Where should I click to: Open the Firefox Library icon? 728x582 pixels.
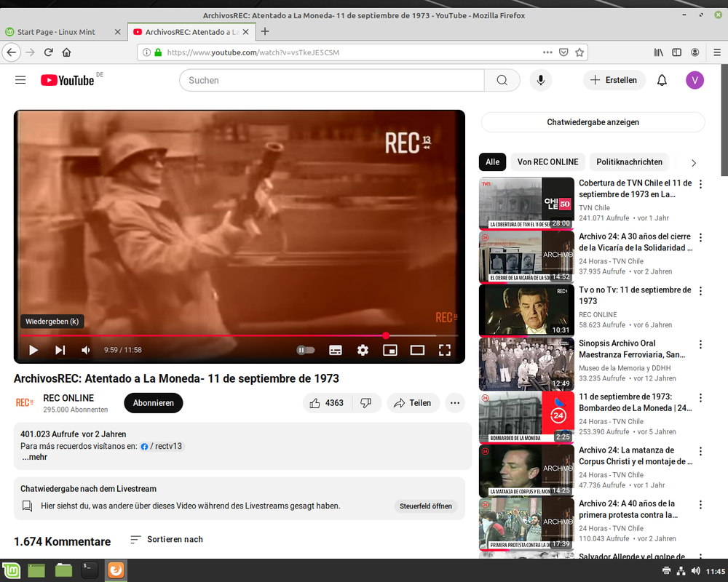[658, 52]
